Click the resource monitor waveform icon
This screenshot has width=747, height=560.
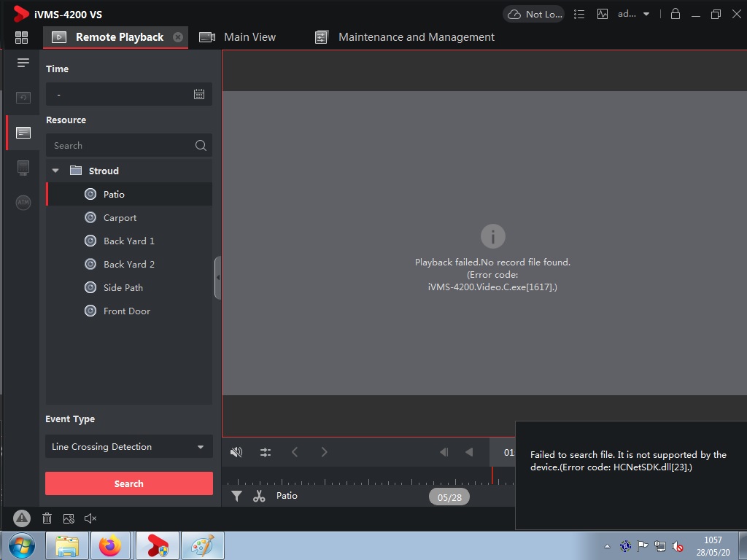click(x=602, y=14)
